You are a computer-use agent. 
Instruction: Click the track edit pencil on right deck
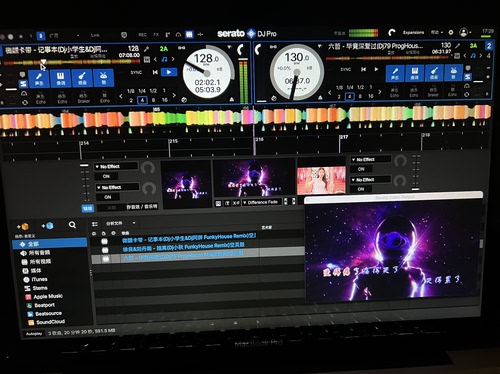(458, 46)
